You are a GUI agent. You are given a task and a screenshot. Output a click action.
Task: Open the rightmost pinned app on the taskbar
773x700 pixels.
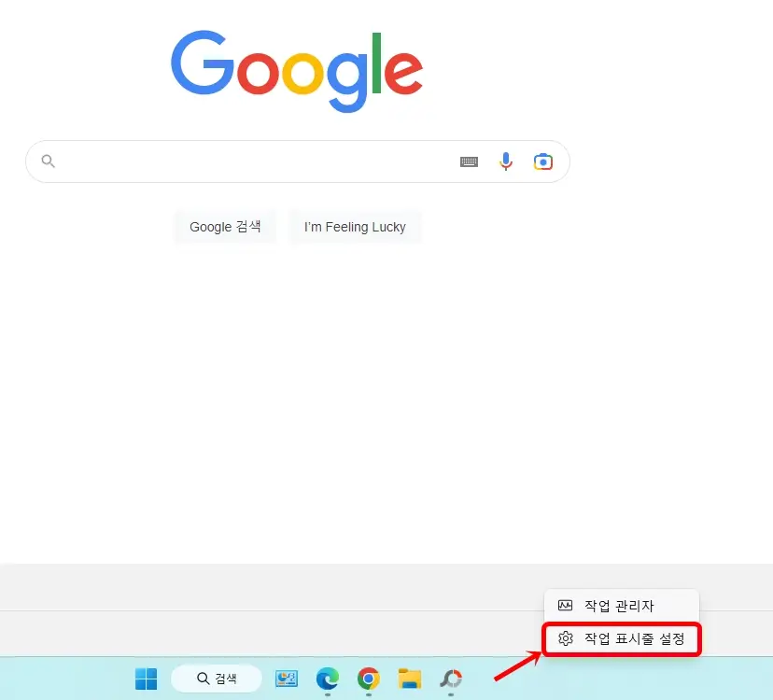click(x=450, y=679)
